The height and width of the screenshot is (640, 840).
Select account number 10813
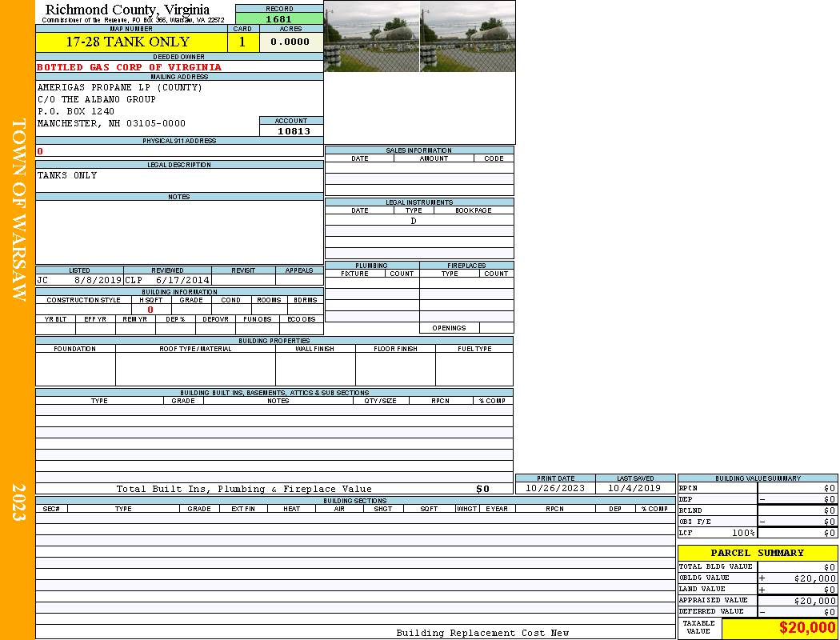pyautogui.click(x=294, y=131)
